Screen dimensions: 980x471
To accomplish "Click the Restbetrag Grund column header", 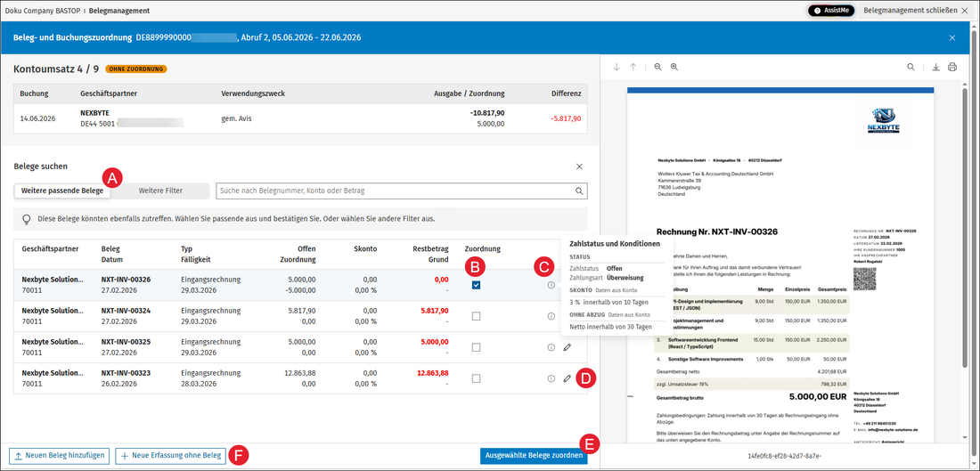I will pyautogui.click(x=431, y=254).
